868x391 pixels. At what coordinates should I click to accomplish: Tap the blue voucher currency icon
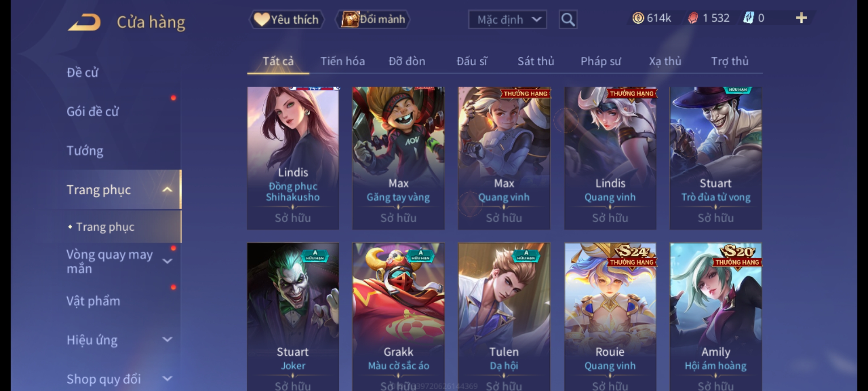(x=748, y=18)
